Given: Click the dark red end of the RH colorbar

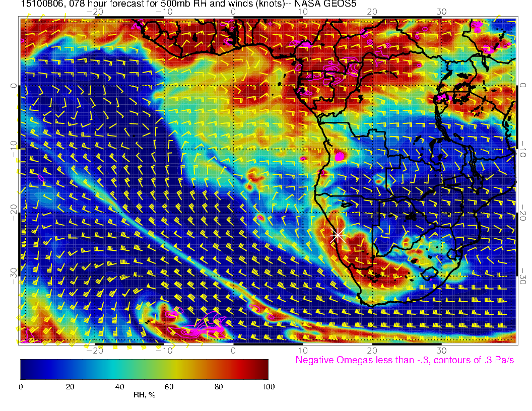Looking at the screenshot, I should pyautogui.click(x=263, y=369).
